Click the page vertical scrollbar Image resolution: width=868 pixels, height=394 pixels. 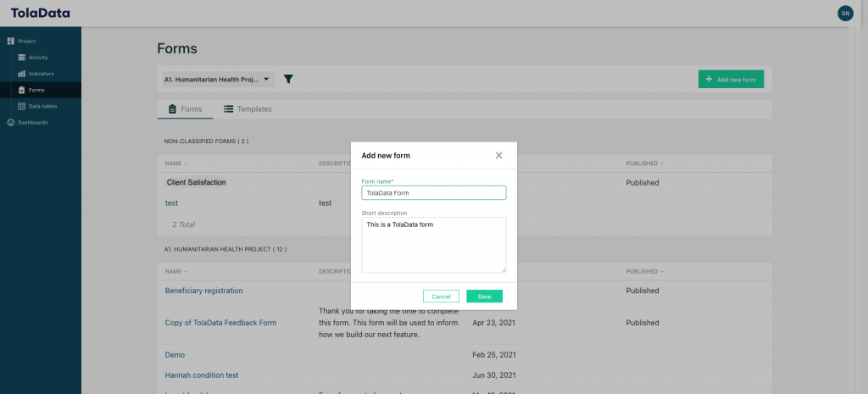pos(852,210)
